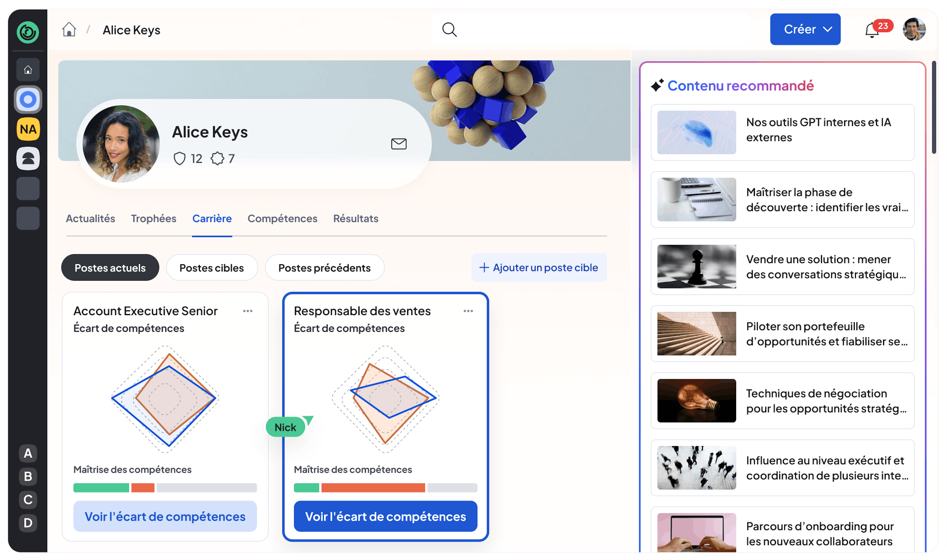947x560 pixels.
Task: Click Ajouter un poste cible button
Action: 539,268
